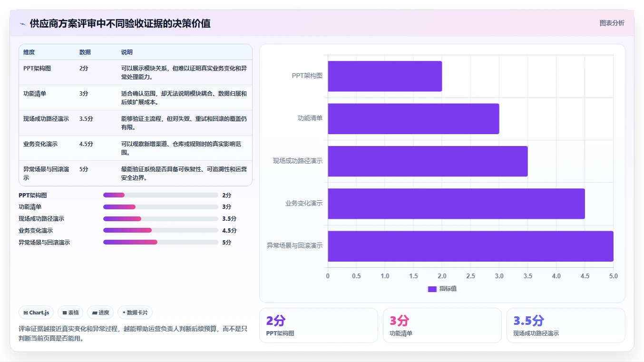Click the 数据 column header

(x=85, y=52)
